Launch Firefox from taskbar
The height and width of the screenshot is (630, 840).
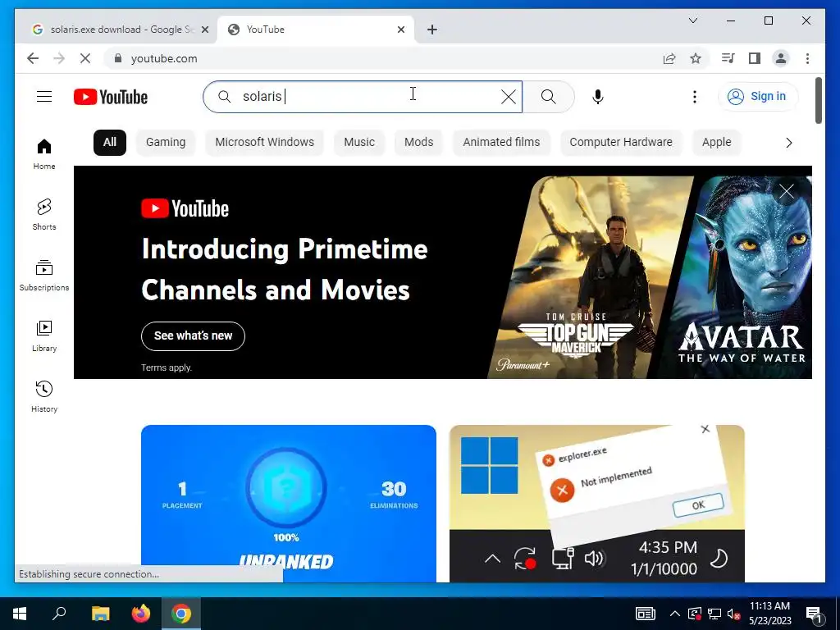coord(141,614)
